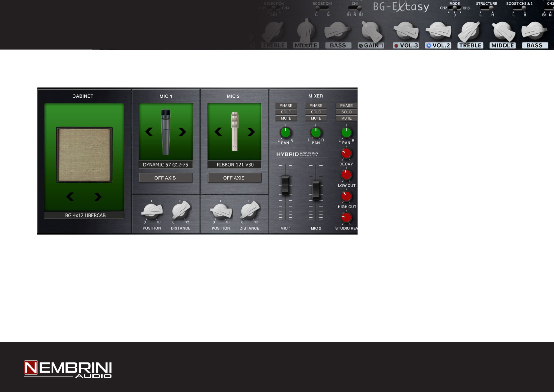Toggle the BOOST CH2 & 3 switch

519,8
